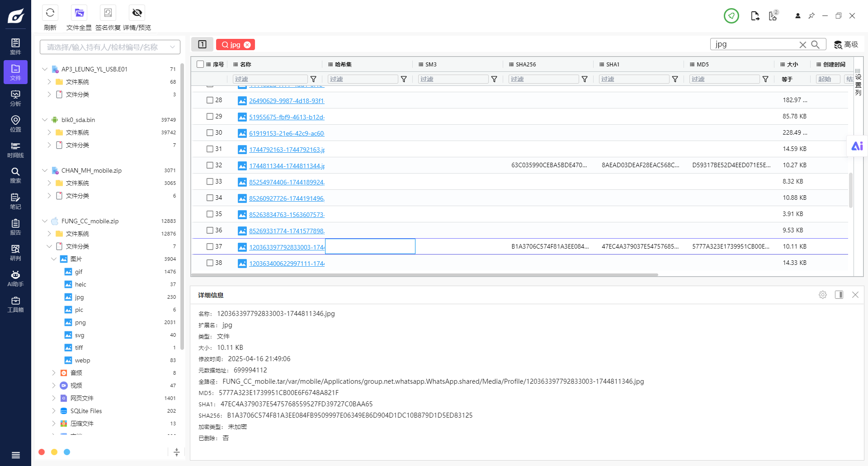
Task: Click the 签名恢复 signature recovery icon
Action: pos(108,13)
